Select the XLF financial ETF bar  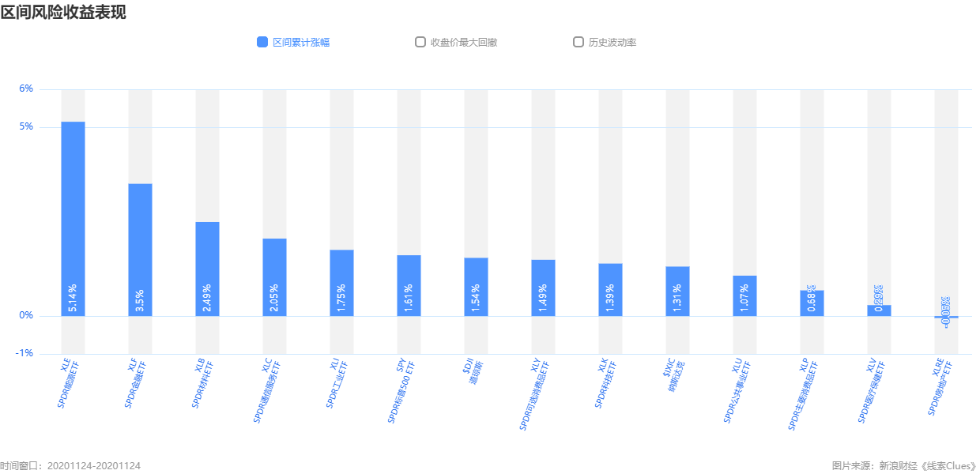point(141,250)
